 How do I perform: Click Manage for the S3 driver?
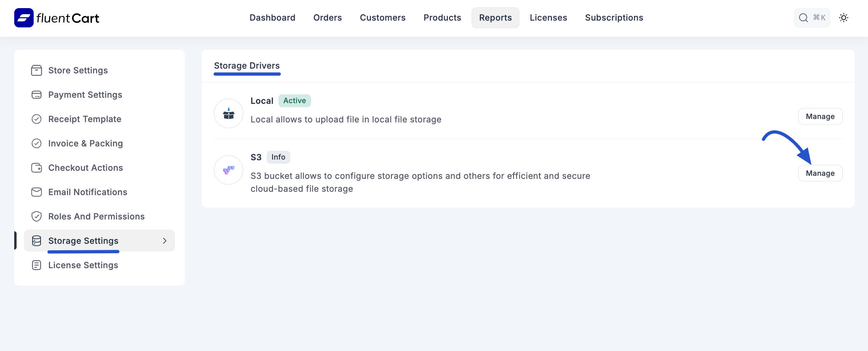tap(820, 173)
